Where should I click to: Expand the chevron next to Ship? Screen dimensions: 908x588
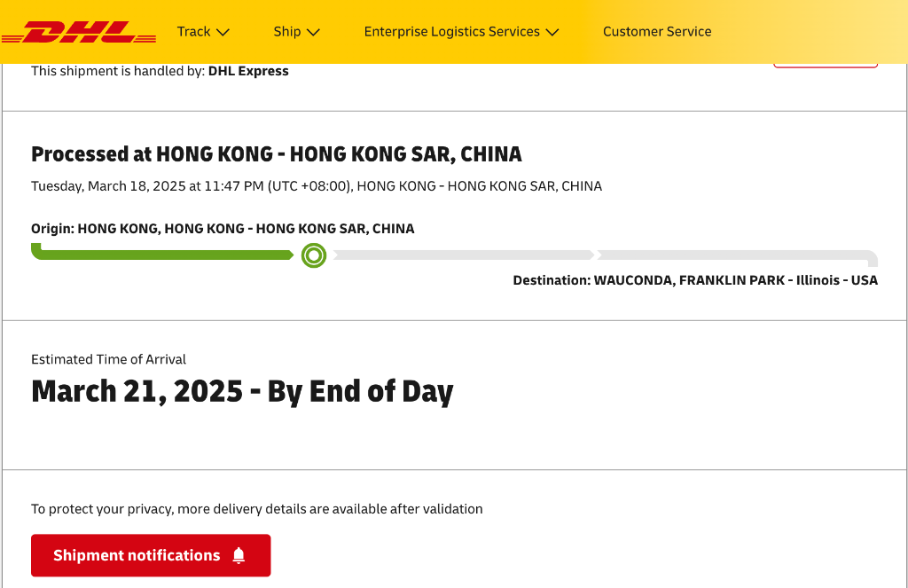pyautogui.click(x=313, y=32)
